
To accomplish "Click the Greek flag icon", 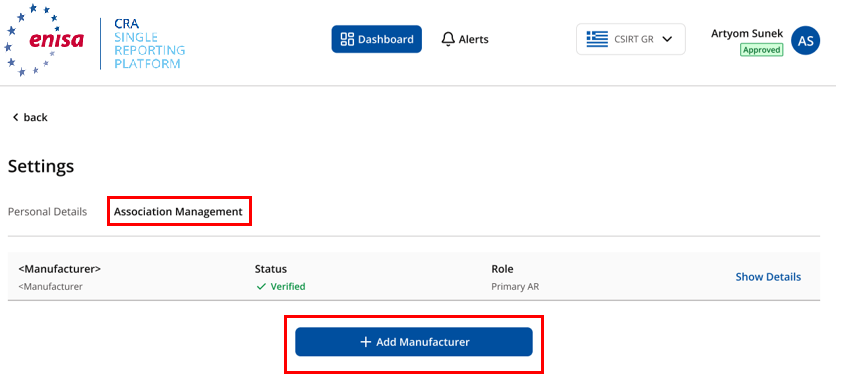I will click(x=597, y=39).
